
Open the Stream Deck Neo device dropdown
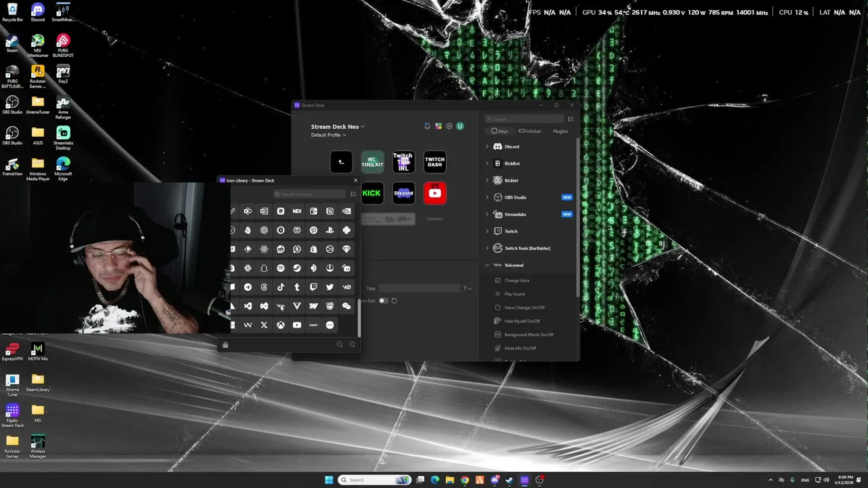(x=338, y=126)
